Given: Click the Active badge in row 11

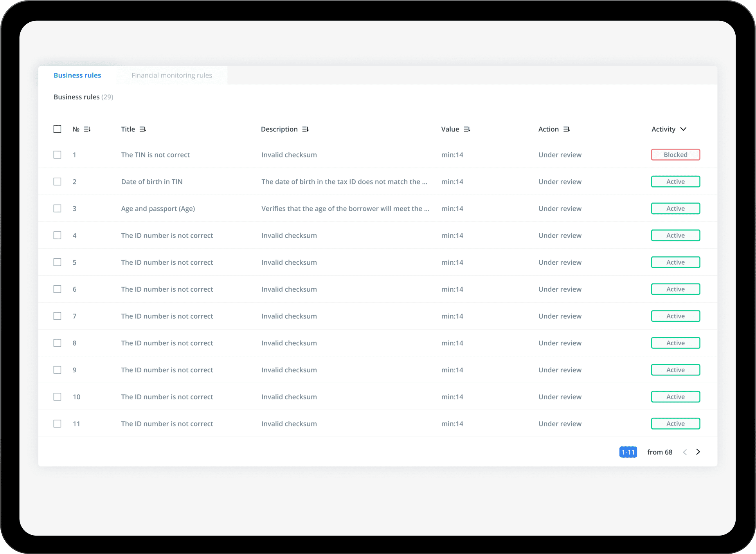Looking at the screenshot, I should (x=675, y=424).
